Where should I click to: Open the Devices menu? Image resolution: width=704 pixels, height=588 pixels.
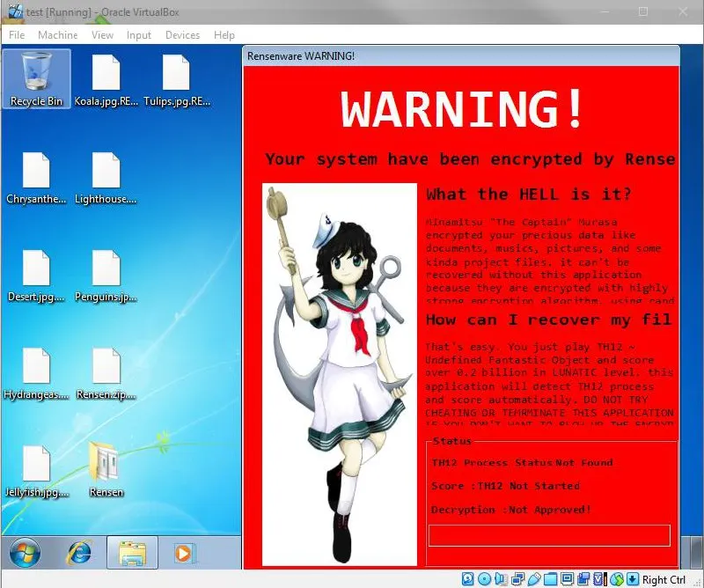click(182, 35)
